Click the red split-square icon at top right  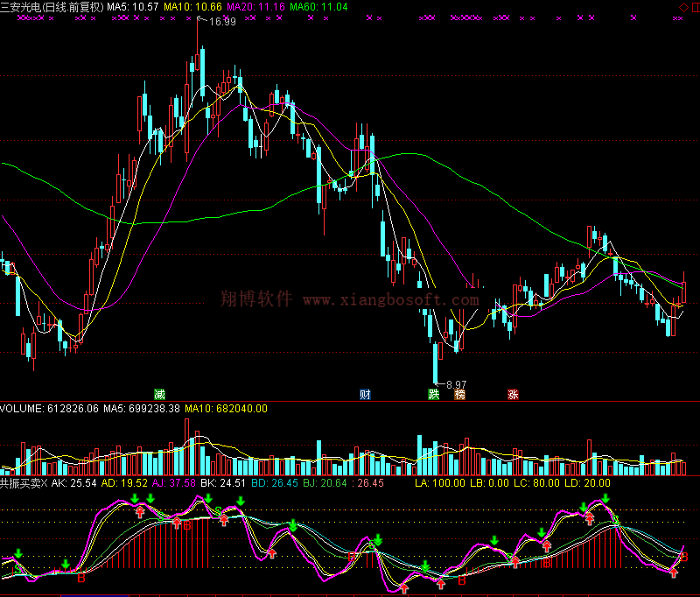click(x=696, y=8)
